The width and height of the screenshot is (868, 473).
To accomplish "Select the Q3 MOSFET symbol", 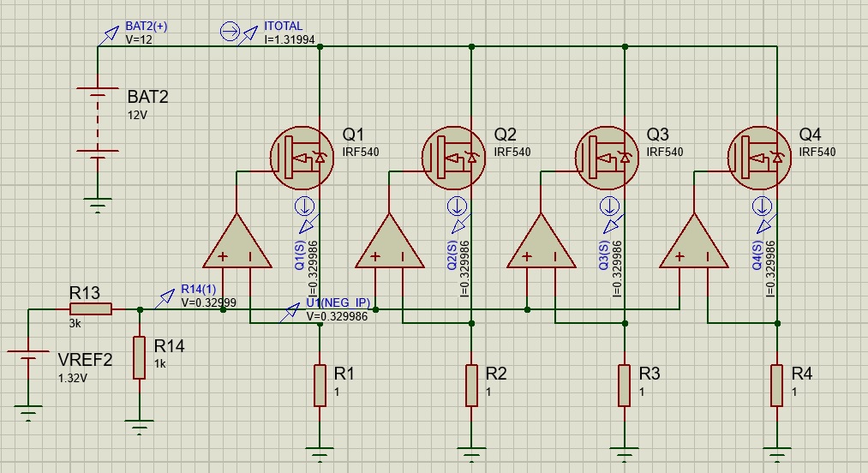I will (607, 158).
